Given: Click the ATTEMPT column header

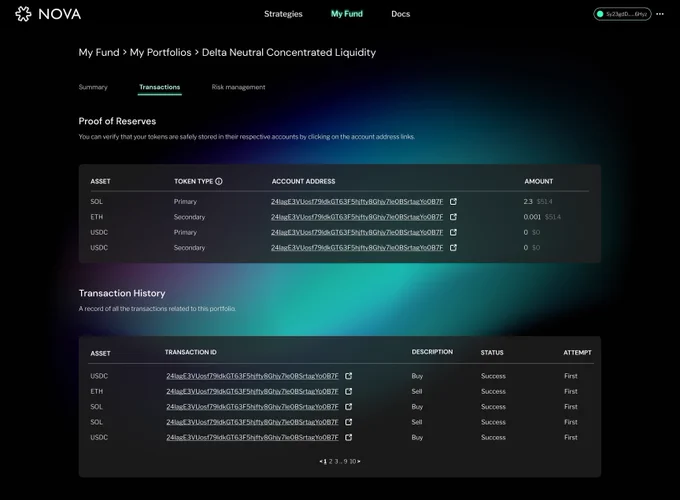Looking at the screenshot, I should tap(577, 353).
